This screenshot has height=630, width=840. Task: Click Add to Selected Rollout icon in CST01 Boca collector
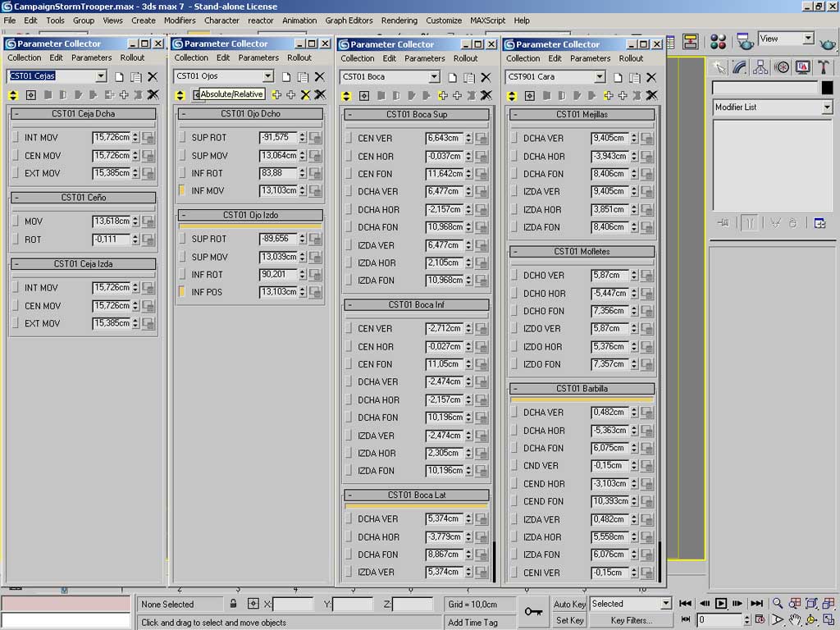[442, 96]
